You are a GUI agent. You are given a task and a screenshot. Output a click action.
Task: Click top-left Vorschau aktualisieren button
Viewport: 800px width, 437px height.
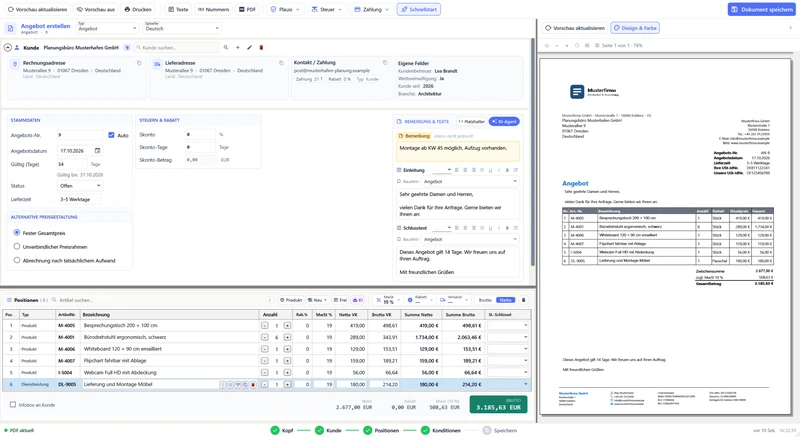[x=37, y=9]
